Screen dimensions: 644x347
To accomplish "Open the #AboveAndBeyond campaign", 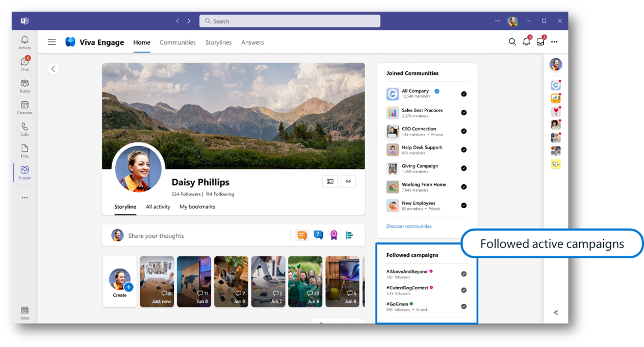I will [407, 271].
